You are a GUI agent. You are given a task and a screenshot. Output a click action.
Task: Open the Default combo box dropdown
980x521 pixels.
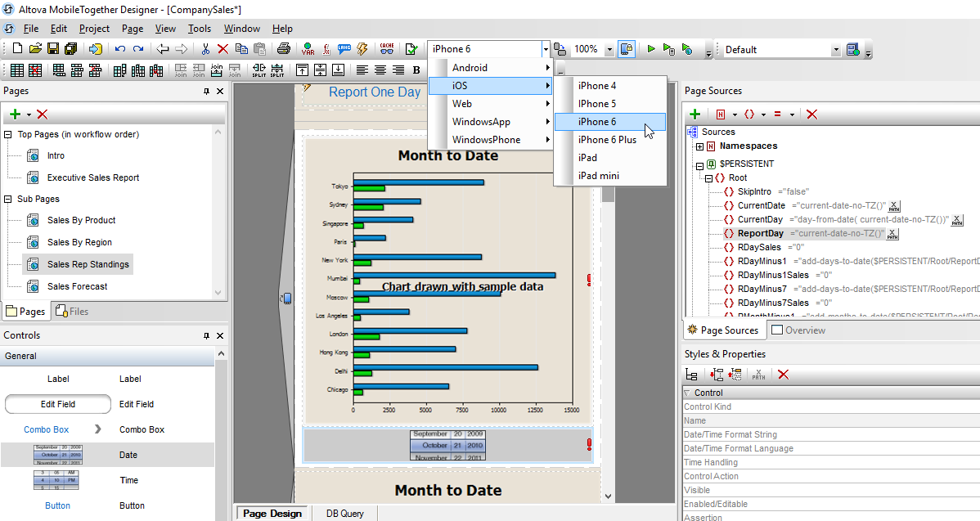click(x=836, y=50)
